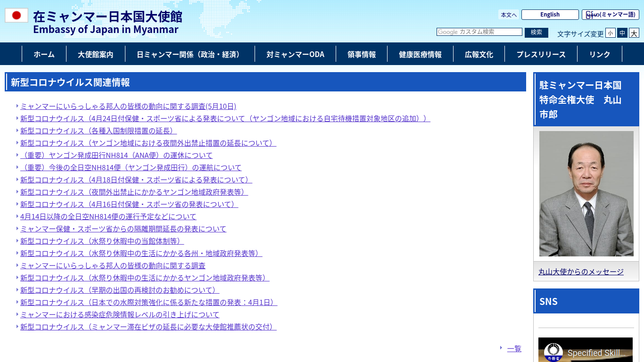
Task: Open 日ミャンマー関係（政治・経済） menu
Action: [190, 54]
